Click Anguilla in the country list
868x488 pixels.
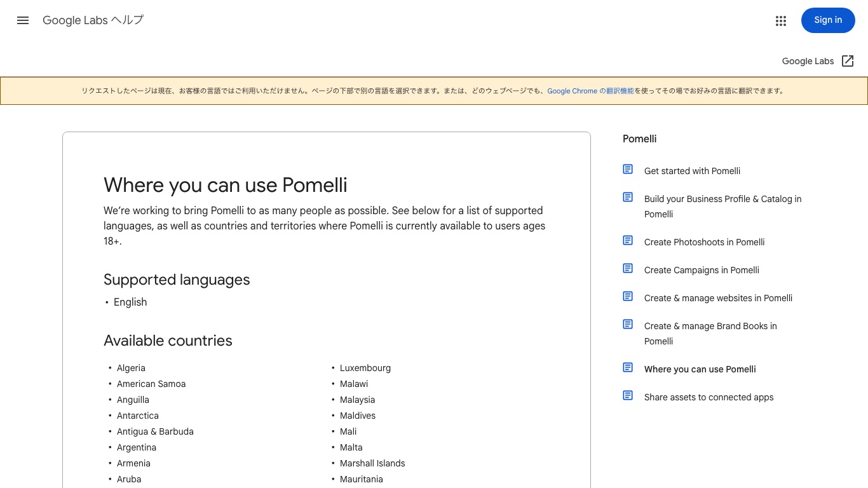(x=133, y=400)
